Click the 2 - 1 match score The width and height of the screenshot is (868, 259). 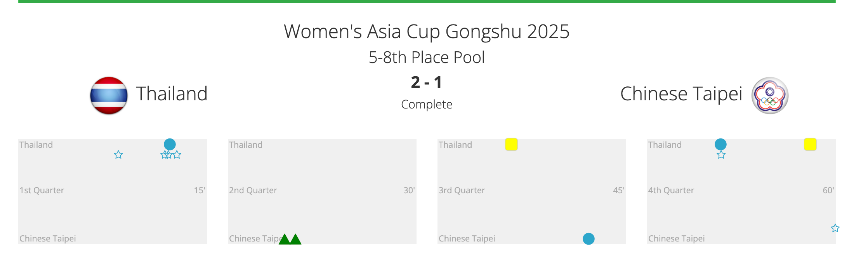[427, 82]
